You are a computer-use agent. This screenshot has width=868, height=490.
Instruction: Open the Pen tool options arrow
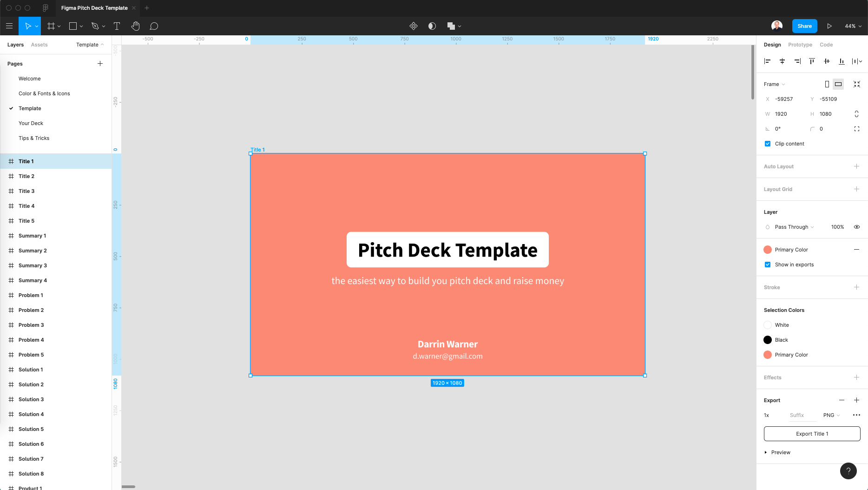(104, 26)
